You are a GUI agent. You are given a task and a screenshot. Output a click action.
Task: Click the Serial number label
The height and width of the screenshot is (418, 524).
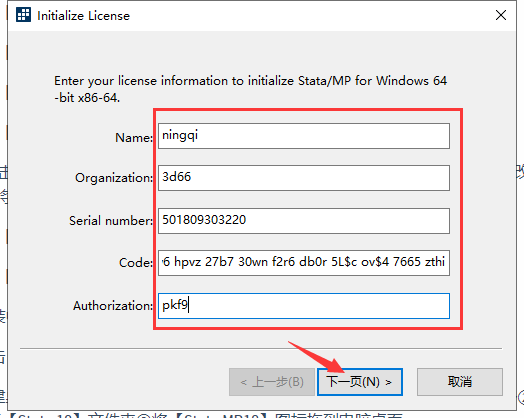111,221
